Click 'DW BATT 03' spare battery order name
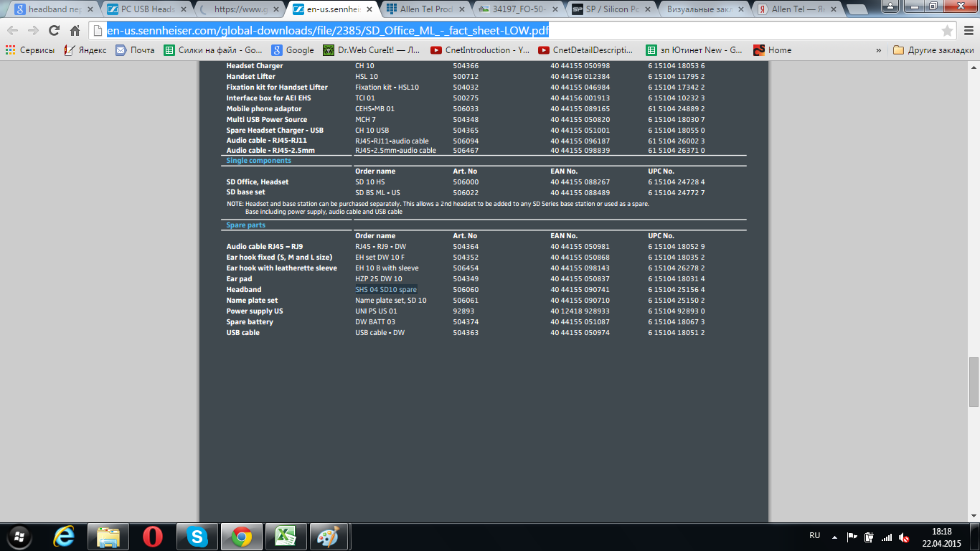 [x=375, y=322]
